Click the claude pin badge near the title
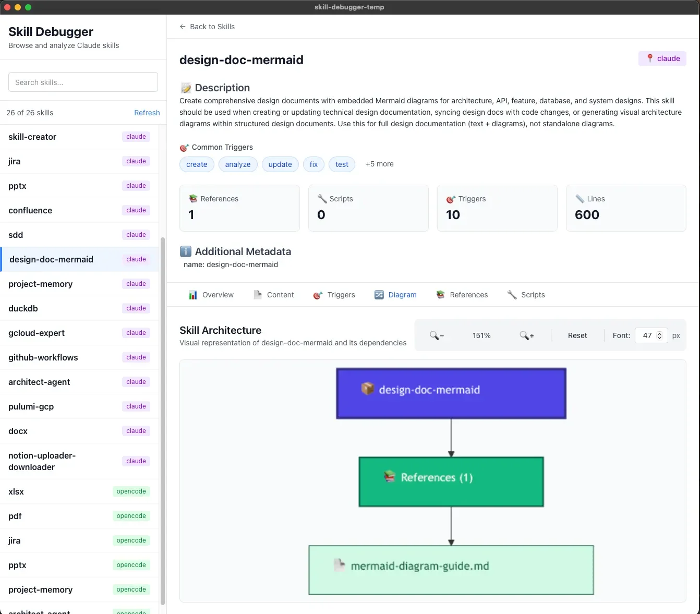This screenshot has width=700, height=614. [x=662, y=58]
